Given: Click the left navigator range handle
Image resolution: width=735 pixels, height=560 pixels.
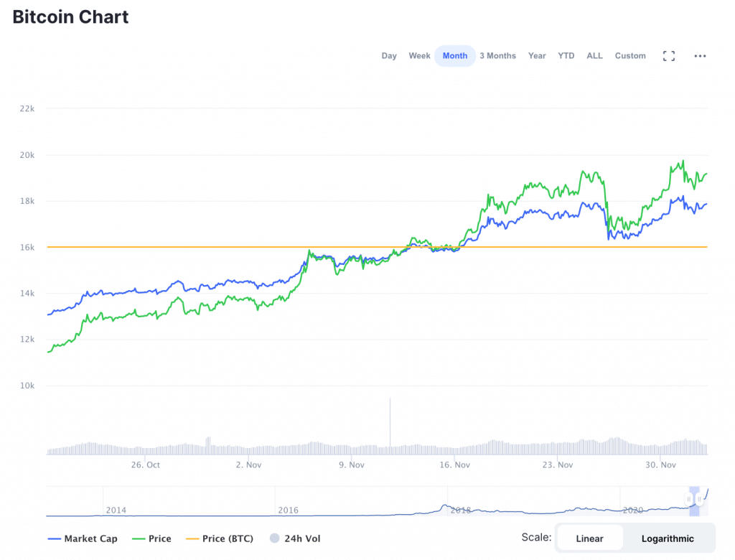Looking at the screenshot, I should 689,499.
